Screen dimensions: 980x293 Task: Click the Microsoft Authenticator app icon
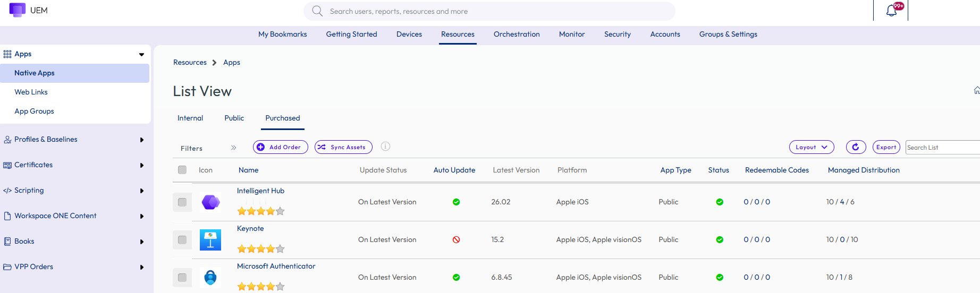[x=210, y=278]
